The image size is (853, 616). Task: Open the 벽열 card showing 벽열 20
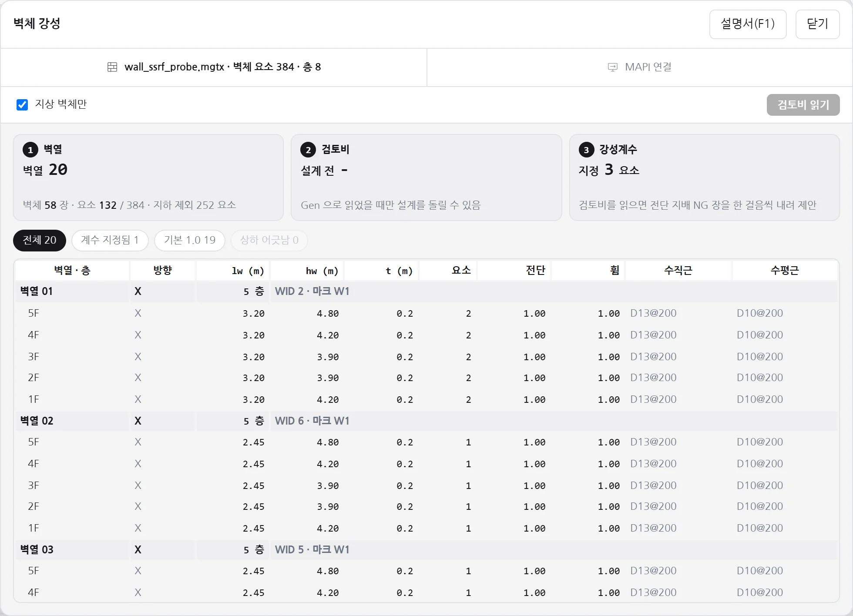click(148, 177)
